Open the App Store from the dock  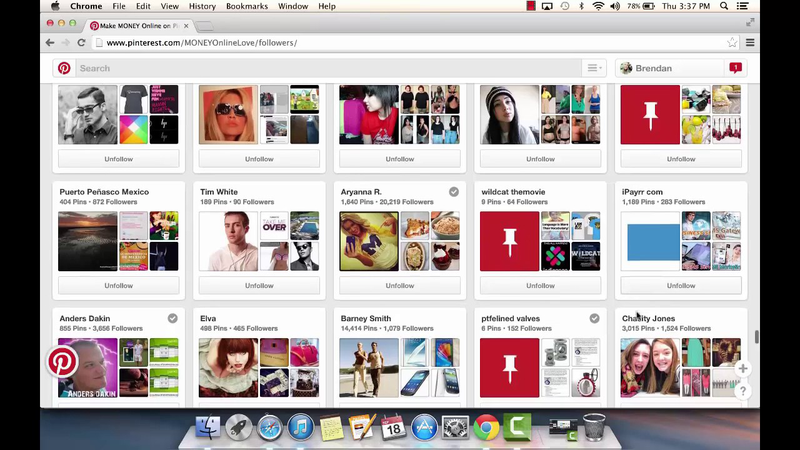[424, 427]
